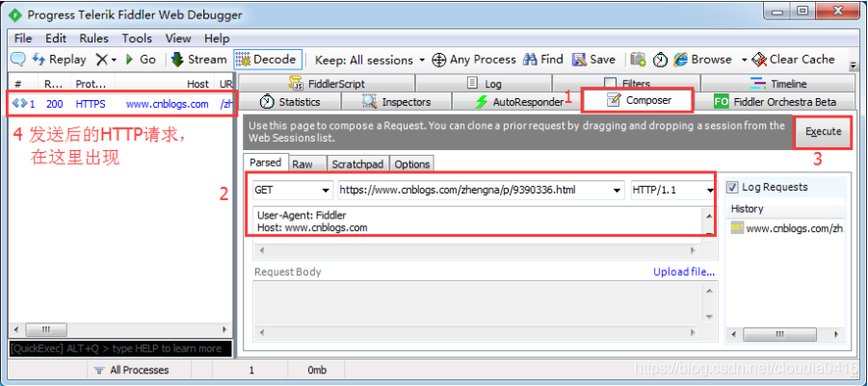Expand the toolbar overflow arrow

pyautogui.click(x=853, y=65)
